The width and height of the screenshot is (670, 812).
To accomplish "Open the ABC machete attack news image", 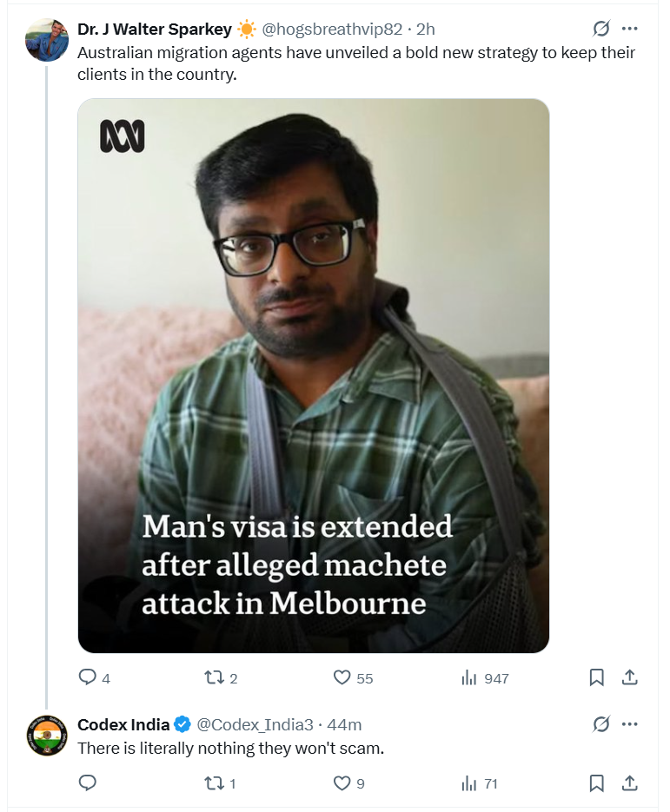I will tap(314, 375).
